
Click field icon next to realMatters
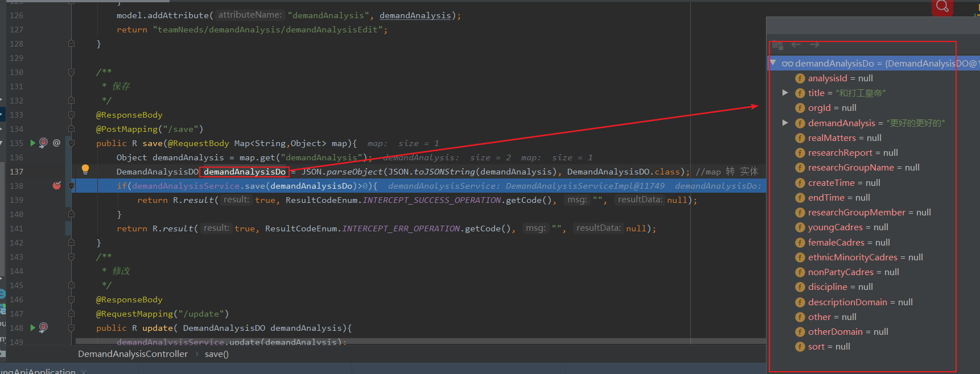tap(800, 138)
